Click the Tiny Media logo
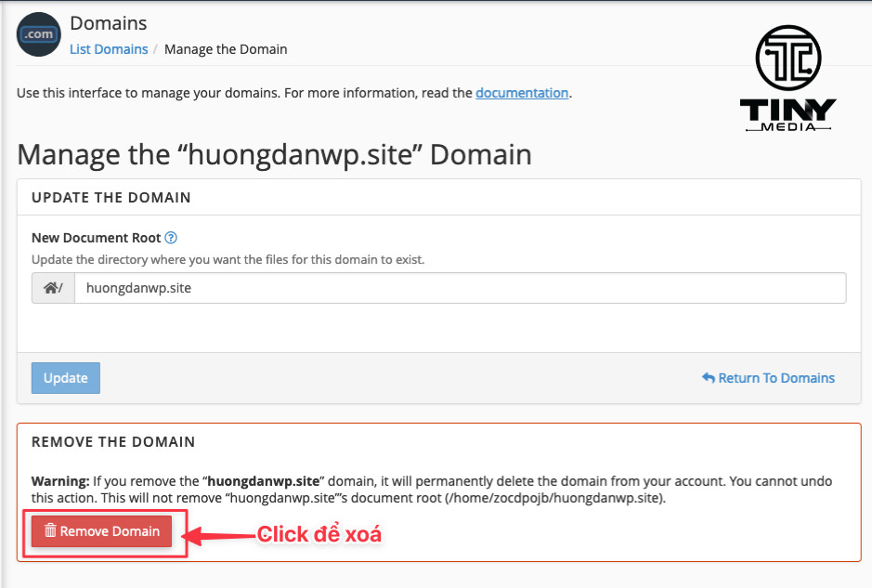This screenshot has height=588, width=872. pyautogui.click(x=787, y=79)
